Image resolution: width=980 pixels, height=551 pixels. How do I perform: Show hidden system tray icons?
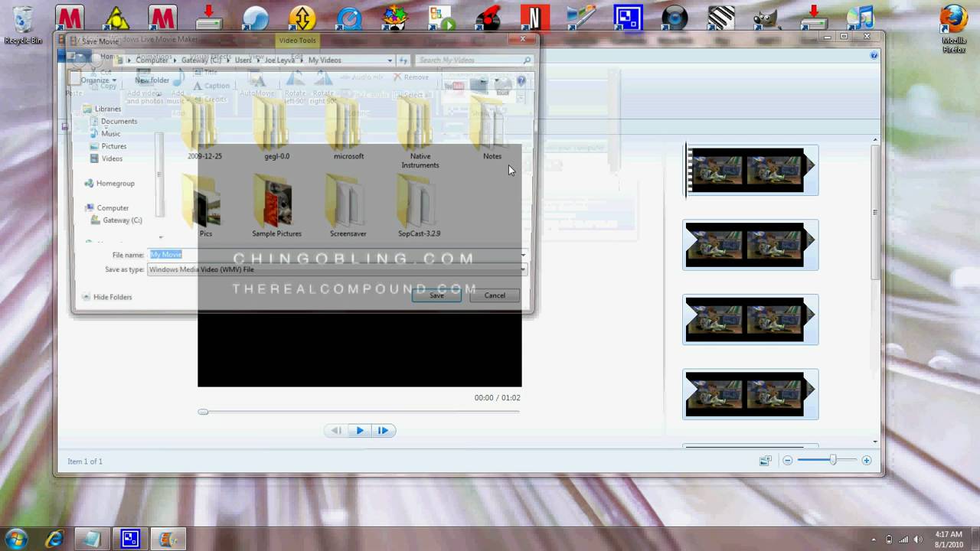(x=874, y=540)
